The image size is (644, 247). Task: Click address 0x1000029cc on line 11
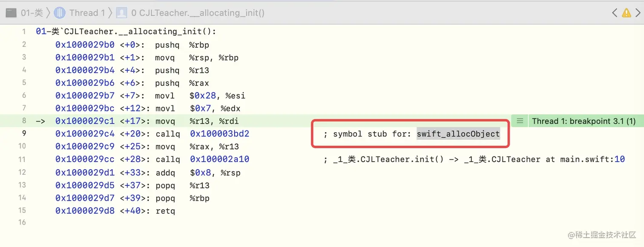coord(85,159)
